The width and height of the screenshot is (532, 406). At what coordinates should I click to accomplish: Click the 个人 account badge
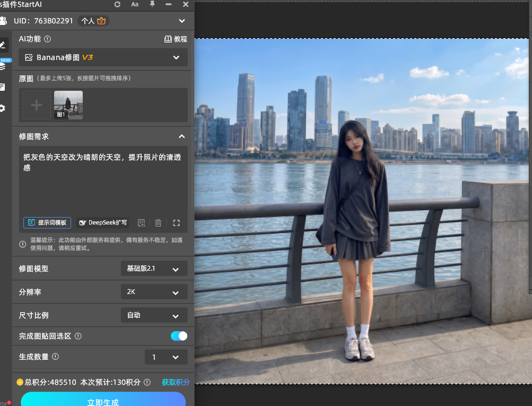(94, 21)
